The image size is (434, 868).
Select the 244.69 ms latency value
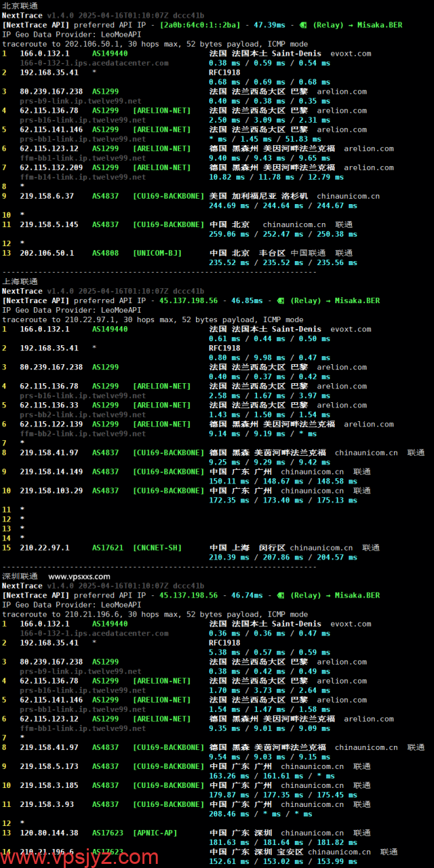229,205
